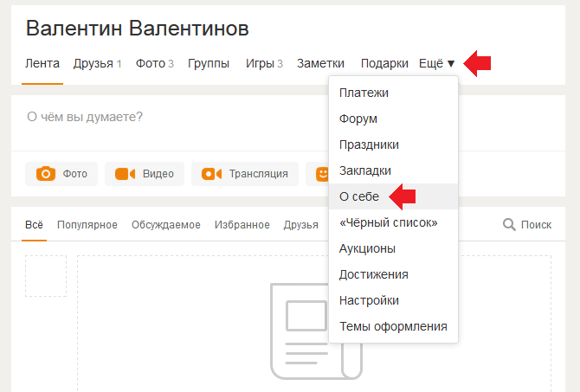Screen dimensions: 580x392
Task: Open the Подарки tab
Action: pos(384,64)
